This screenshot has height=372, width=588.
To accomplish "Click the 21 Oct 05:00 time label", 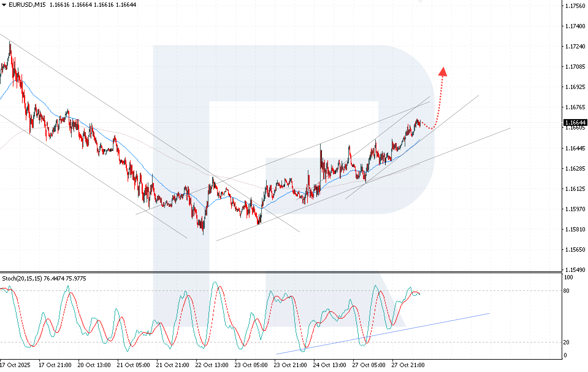I will (x=133, y=365).
